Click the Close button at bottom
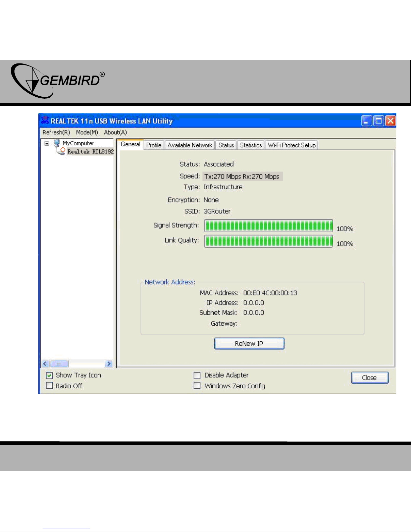Screen dimensions: 411x532 (x=370, y=378)
